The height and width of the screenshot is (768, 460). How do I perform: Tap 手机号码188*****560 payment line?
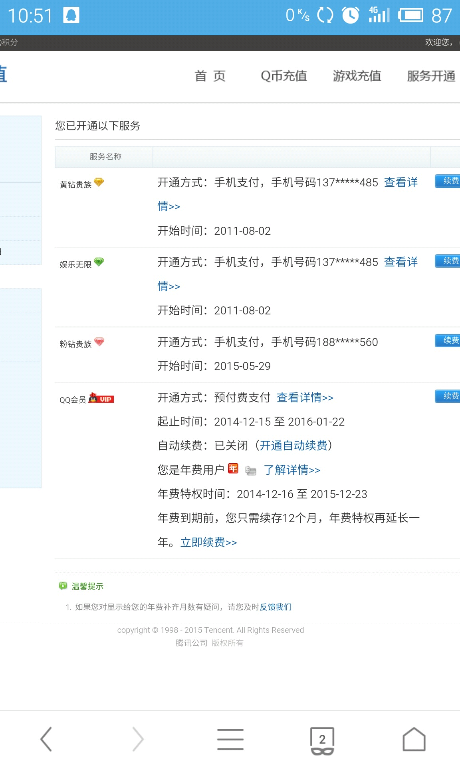point(267,342)
